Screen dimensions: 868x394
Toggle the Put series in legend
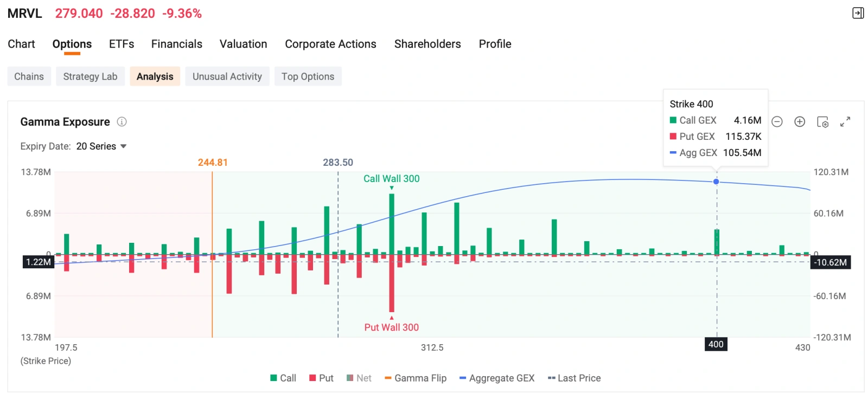[321, 378]
